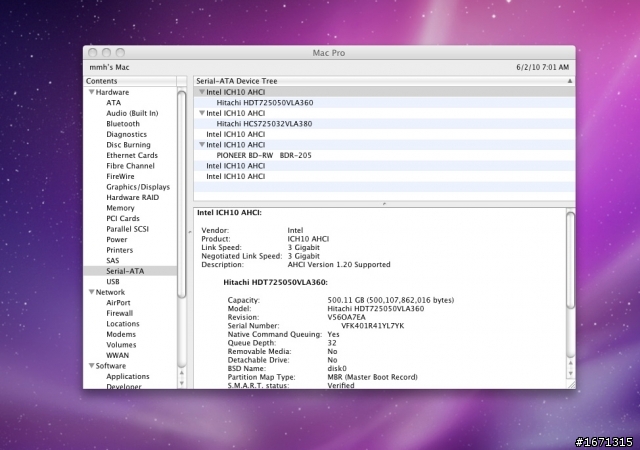Open Bluetooth hardware info
Screen dimensions: 640x450
(x=123, y=124)
